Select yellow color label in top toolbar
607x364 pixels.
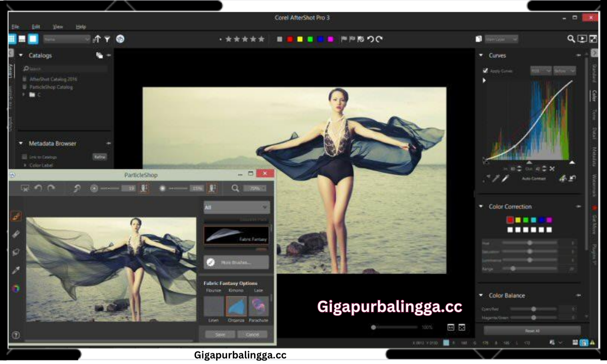tap(300, 39)
